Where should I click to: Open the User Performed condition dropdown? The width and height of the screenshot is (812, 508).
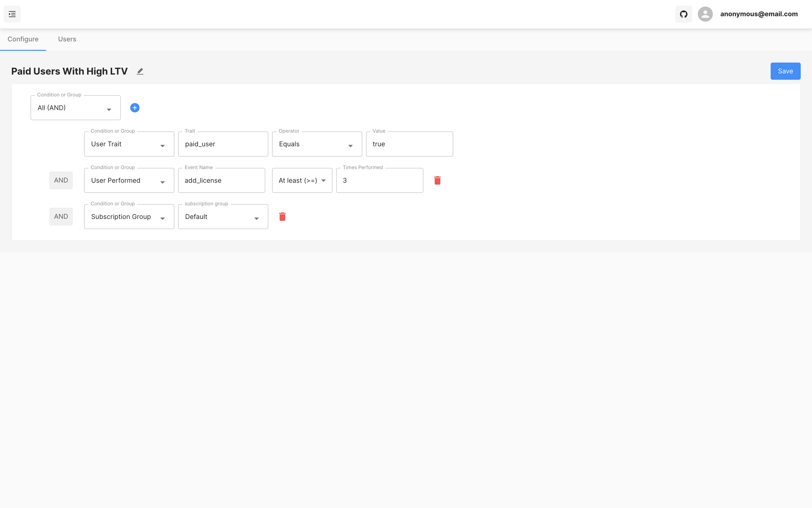click(129, 180)
